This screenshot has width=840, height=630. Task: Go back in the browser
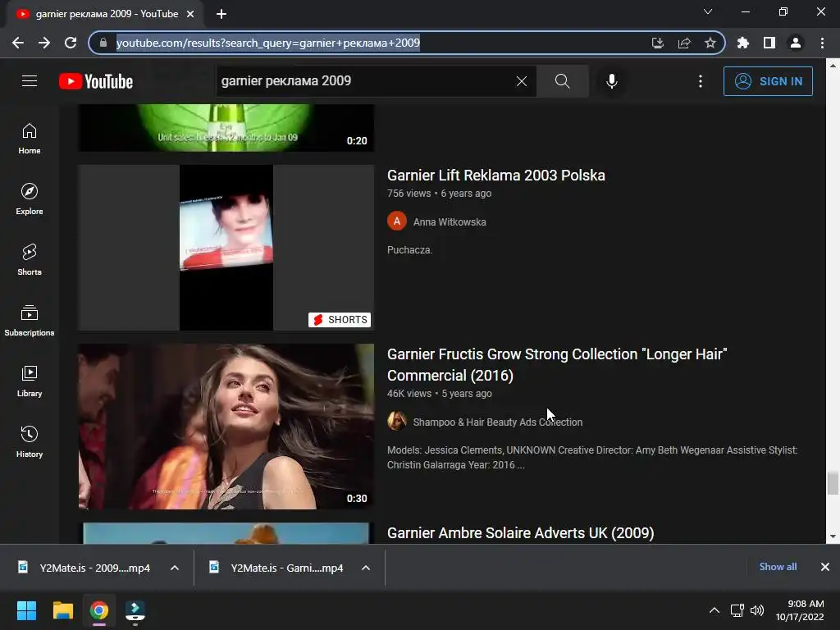point(18,43)
